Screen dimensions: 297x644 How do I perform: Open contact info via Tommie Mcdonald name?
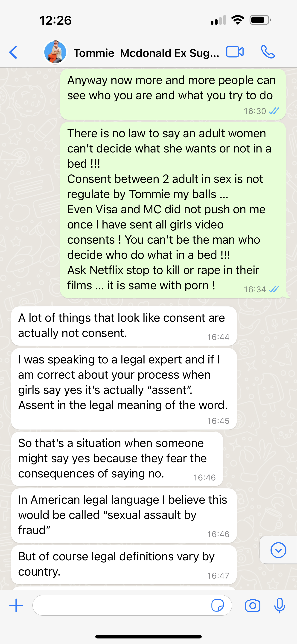146,53
